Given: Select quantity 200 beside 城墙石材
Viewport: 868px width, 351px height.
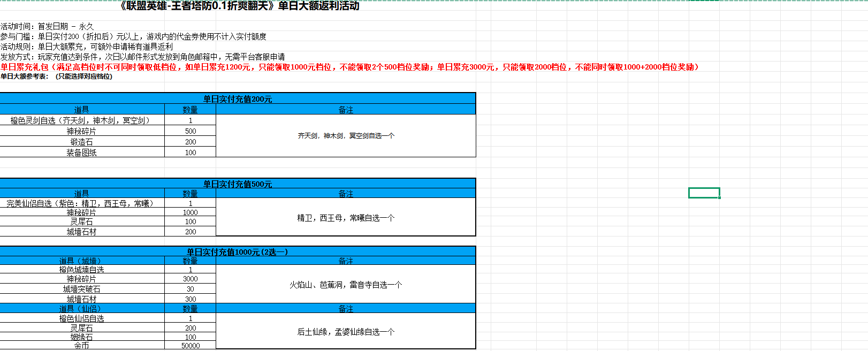Looking at the screenshot, I should (191, 232).
